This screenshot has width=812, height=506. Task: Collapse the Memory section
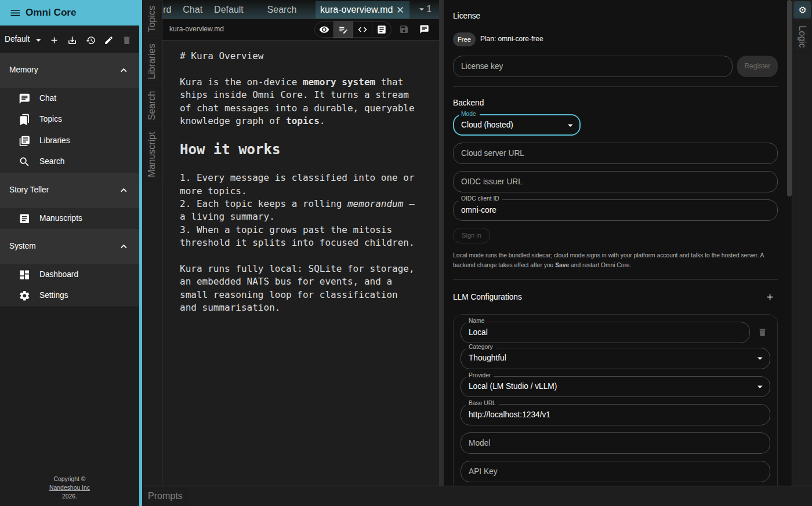(x=70, y=70)
